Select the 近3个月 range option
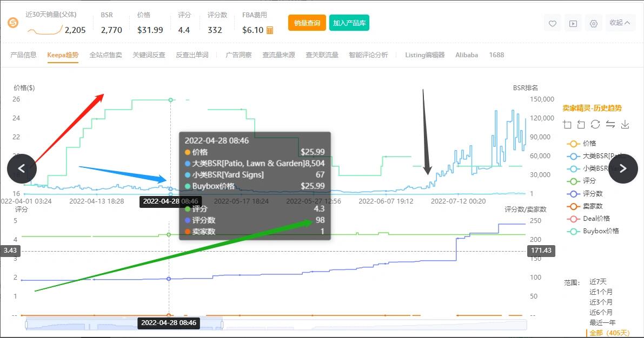Image resolution: width=644 pixels, height=338 pixels. point(601,302)
